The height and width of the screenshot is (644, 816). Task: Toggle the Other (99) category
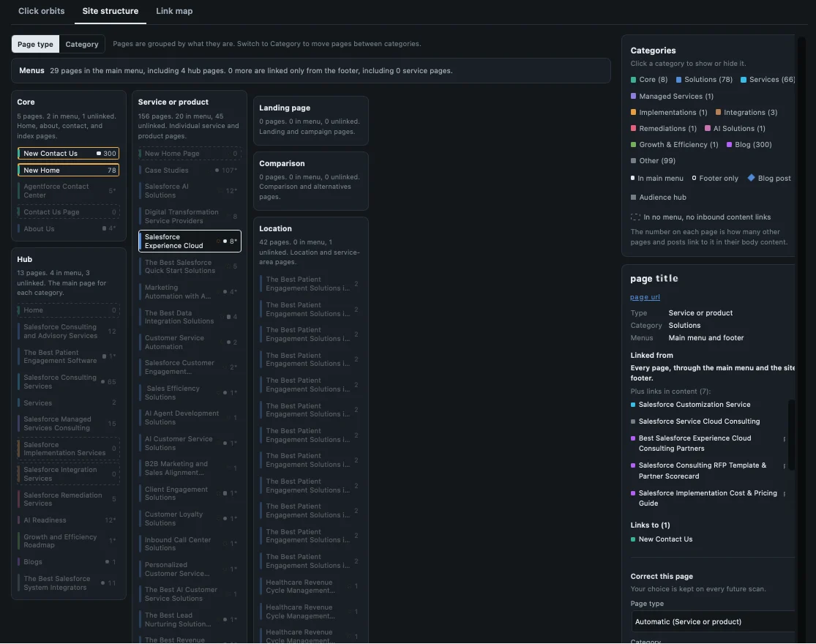pyautogui.click(x=653, y=161)
